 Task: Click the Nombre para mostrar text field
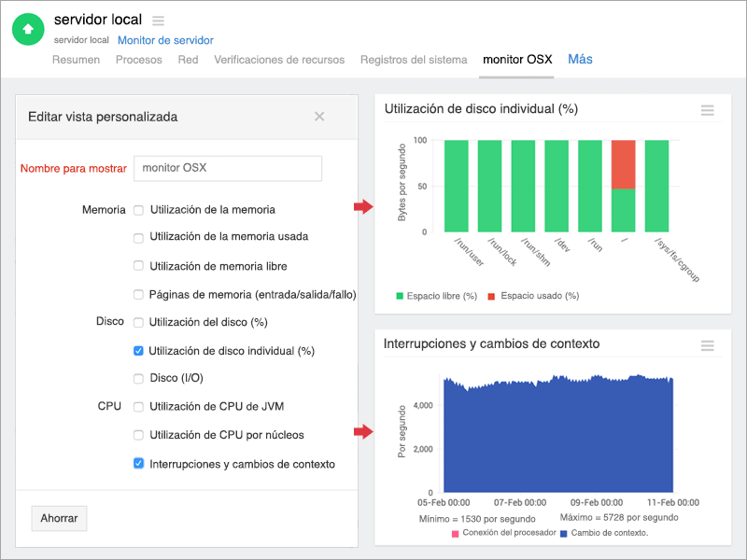point(228,168)
